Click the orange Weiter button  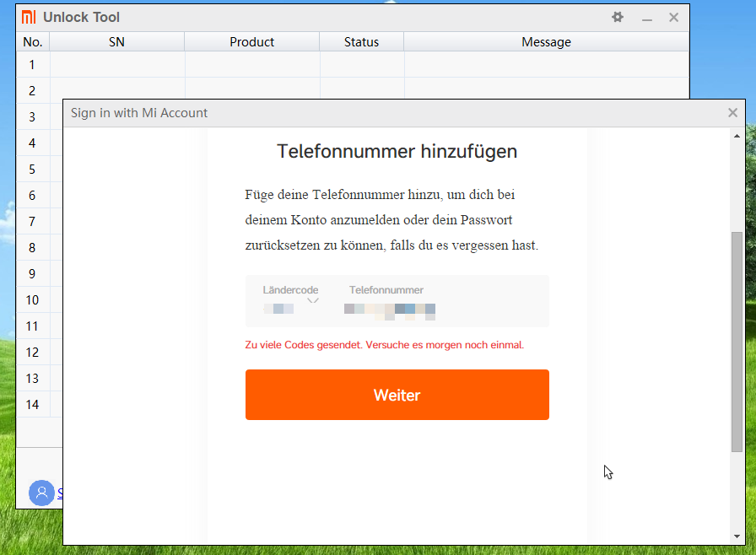pyautogui.click(x=397, y=395)
